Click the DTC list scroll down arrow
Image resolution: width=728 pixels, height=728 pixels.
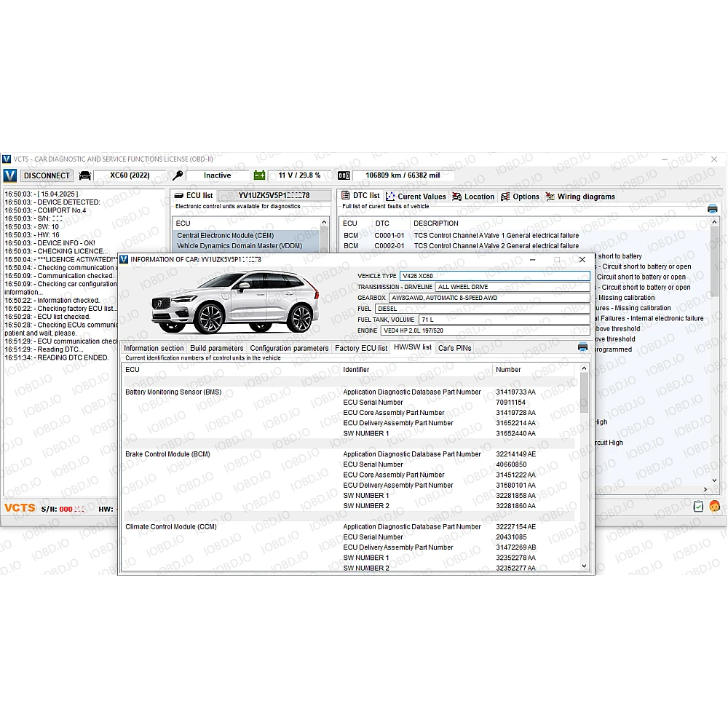click(715, 480)
